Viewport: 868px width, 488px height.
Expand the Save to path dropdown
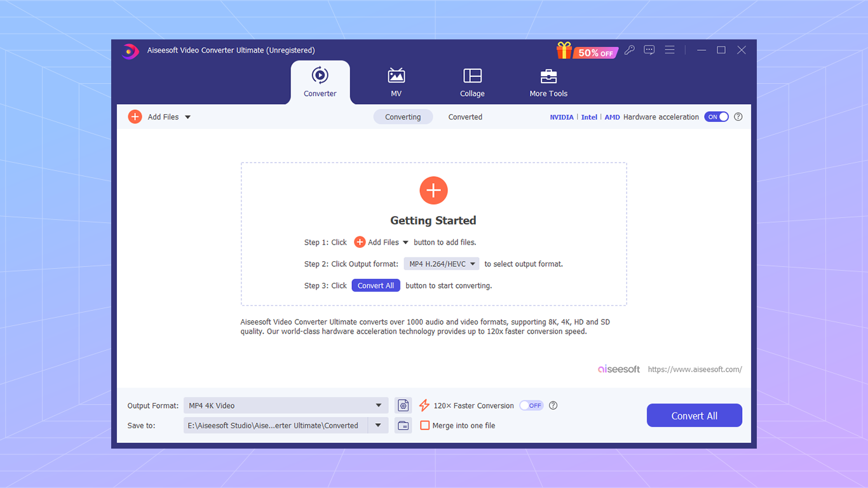pyautogui.click(x=379, y=425)
